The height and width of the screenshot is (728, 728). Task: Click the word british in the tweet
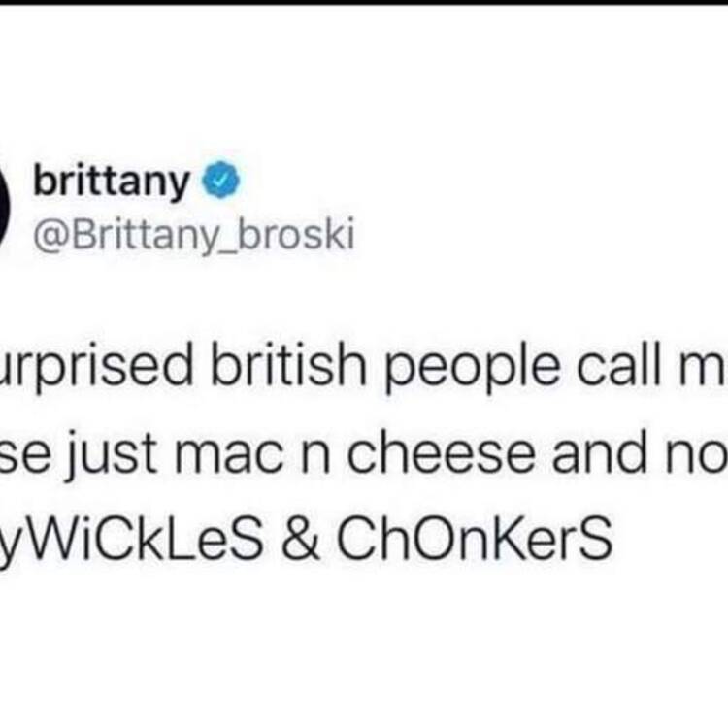(x=288, y=367)
